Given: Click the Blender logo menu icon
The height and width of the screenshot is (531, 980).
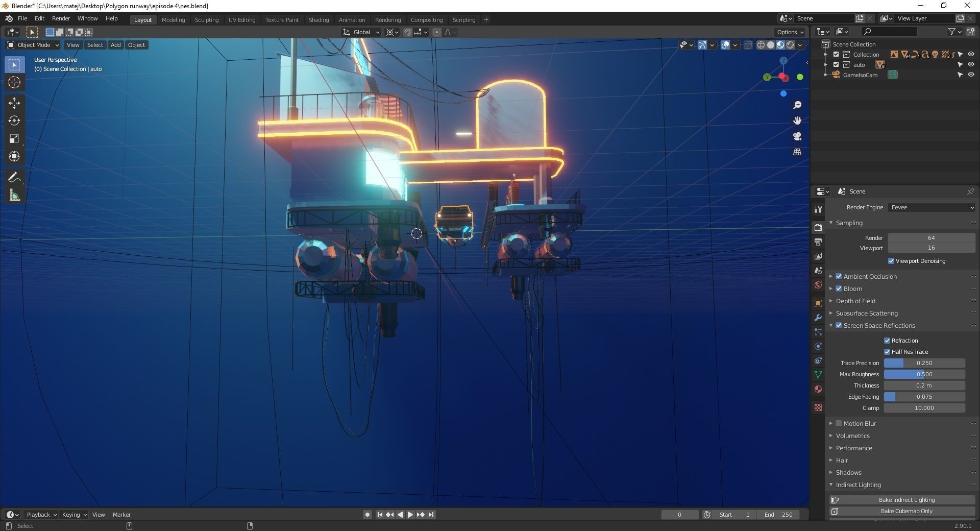Looking at the screenshot, I should tap(9, 18).
